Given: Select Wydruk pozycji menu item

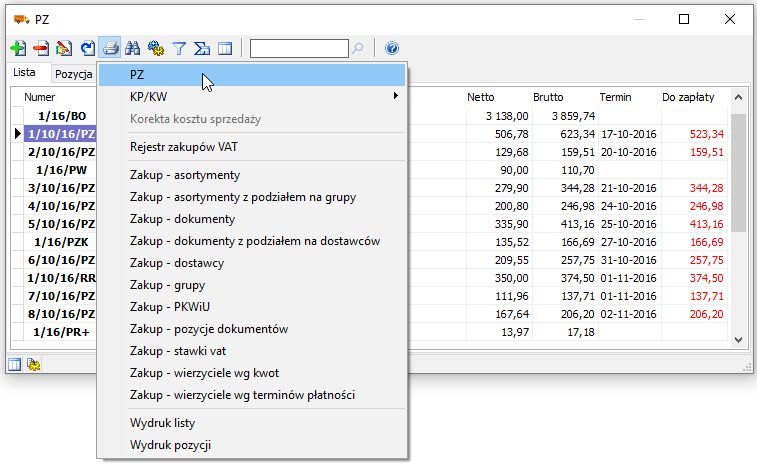Looking at the screenshot, I should tap(252, 445).
